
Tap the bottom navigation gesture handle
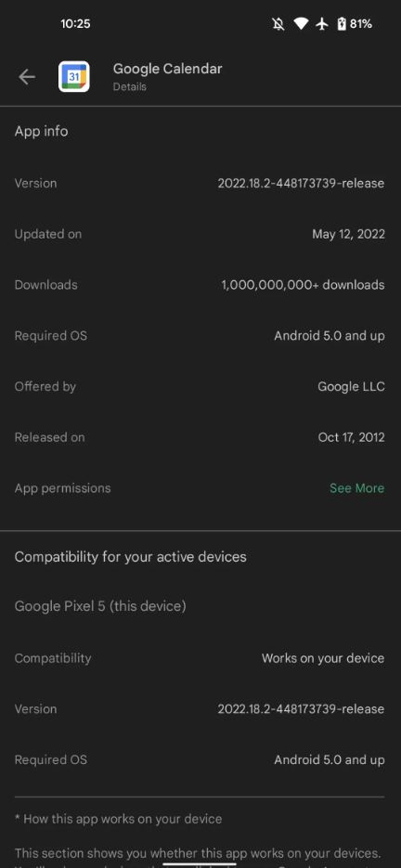tap(200, 863)
